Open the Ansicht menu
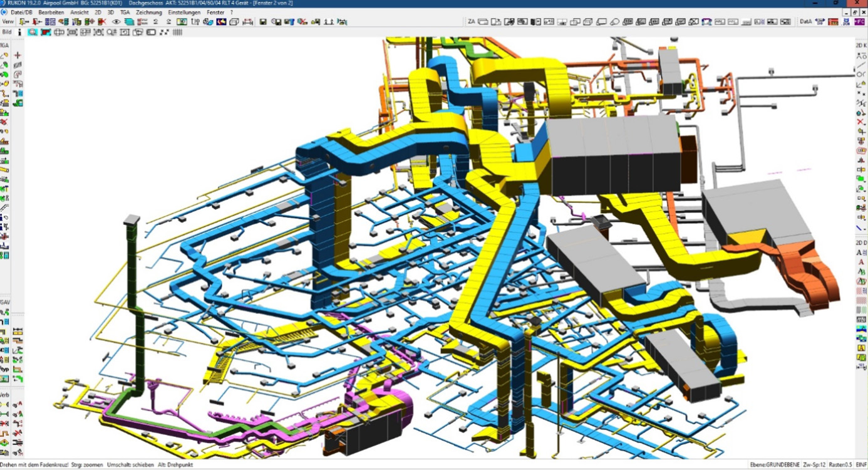868x470 pixels. (79, 13)
